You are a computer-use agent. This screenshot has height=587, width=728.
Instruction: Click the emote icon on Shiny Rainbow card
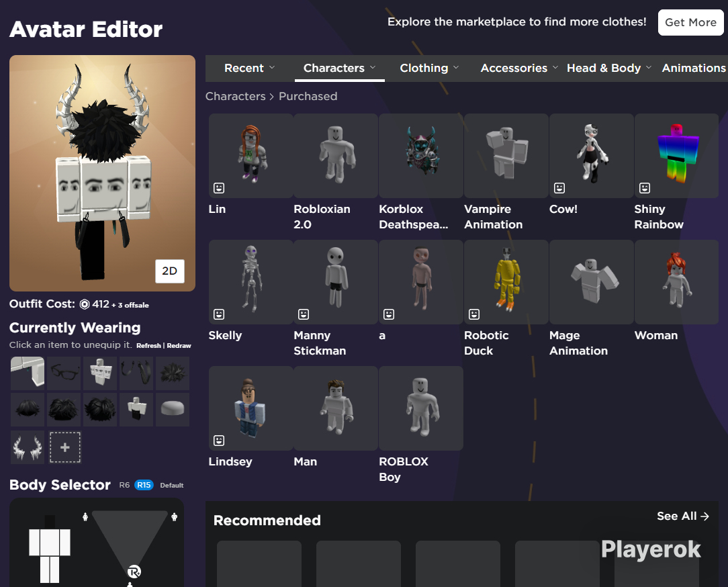point(645,188)
